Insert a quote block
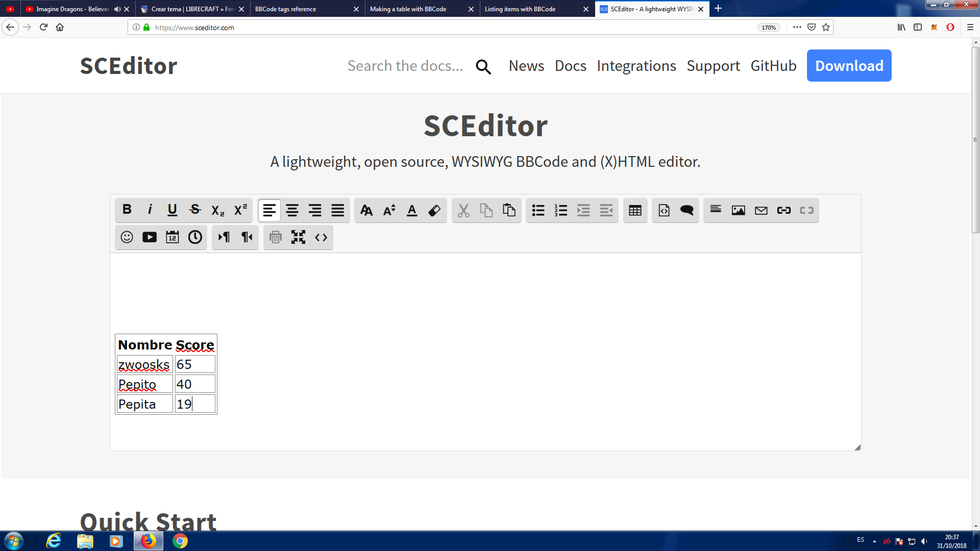980x551 pixels. tap(687, 210)
